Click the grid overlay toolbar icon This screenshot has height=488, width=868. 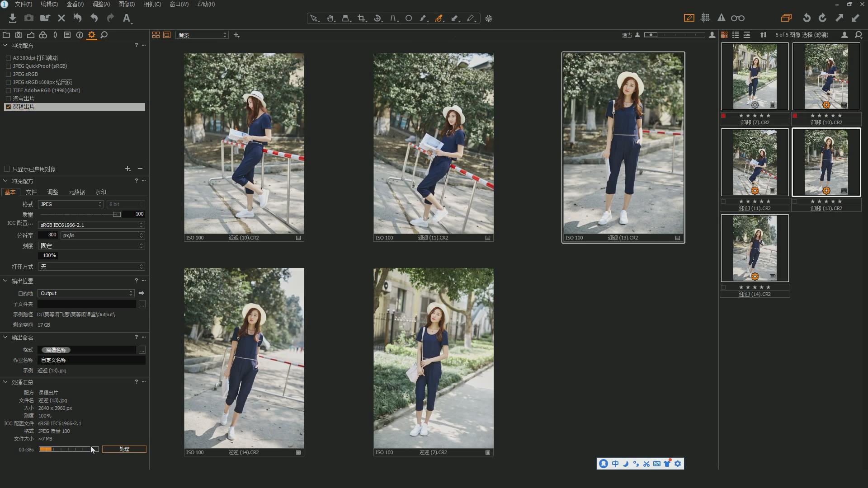tap(705, 18)
